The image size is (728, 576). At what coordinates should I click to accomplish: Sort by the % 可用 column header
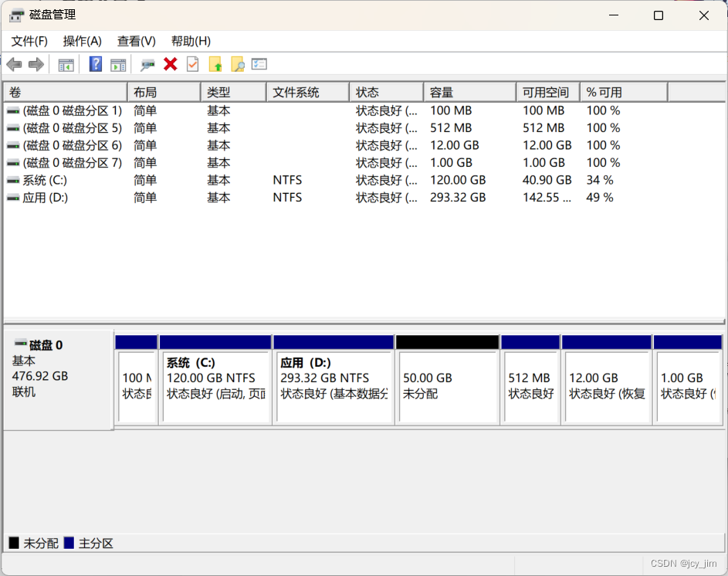[624, 93]
